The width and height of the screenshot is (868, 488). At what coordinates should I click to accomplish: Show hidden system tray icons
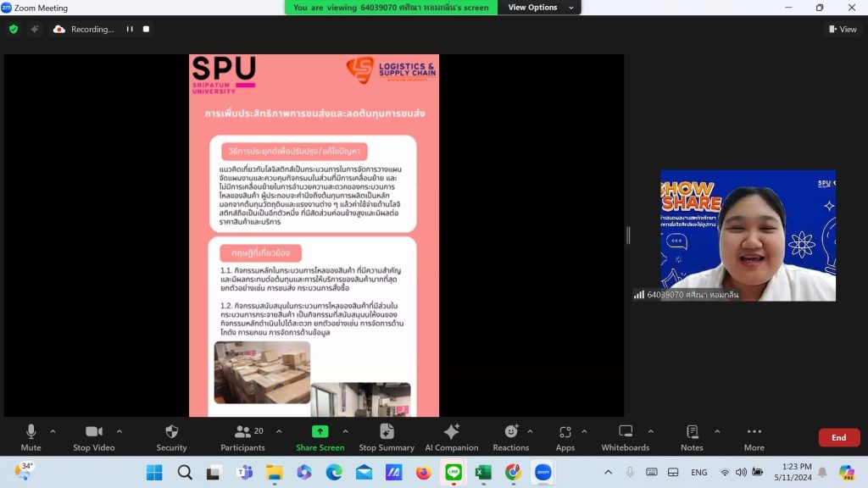tap(608, 472)
